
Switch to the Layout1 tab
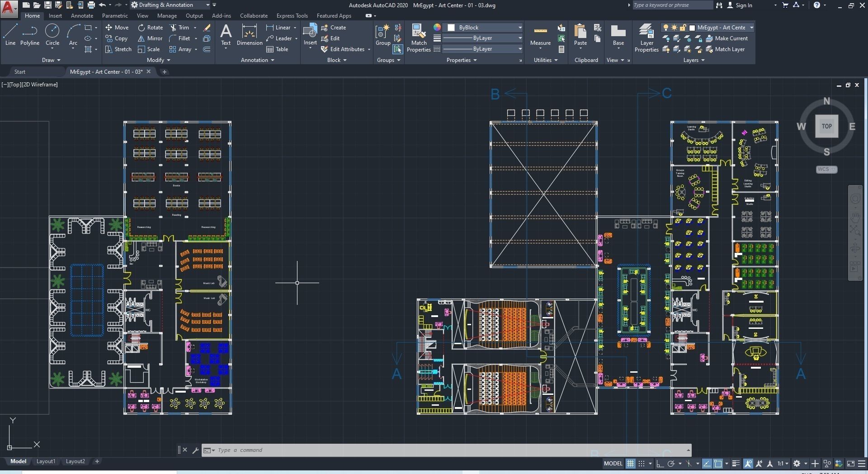[x=46, y=461]
